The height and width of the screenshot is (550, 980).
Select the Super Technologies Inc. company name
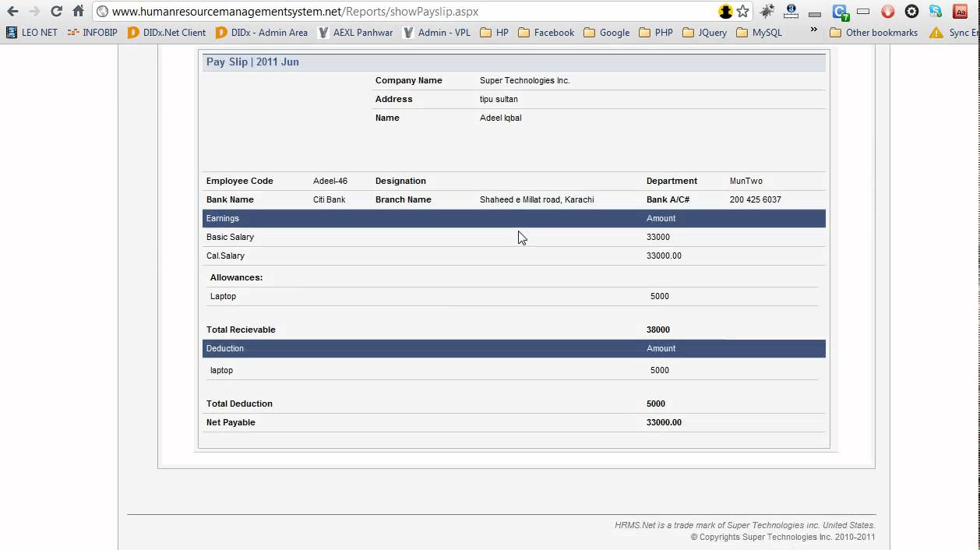pyautogui.click(x=525, y=80)
